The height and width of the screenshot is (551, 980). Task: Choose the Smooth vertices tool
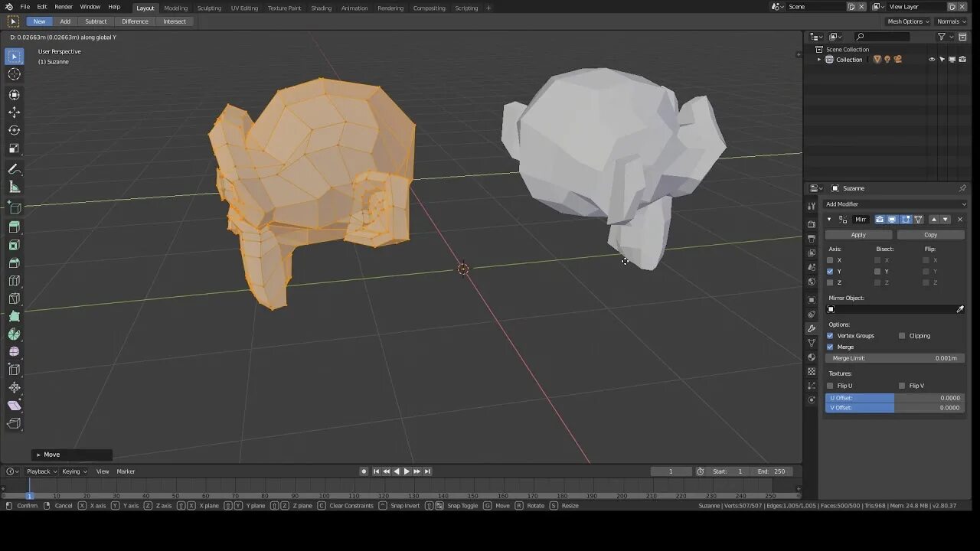(x=14, y=352)
